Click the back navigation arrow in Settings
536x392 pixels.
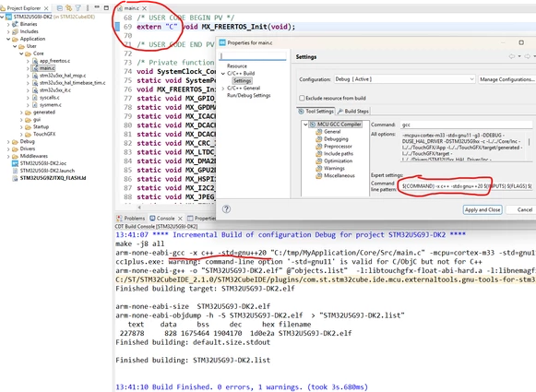(512, 56)
